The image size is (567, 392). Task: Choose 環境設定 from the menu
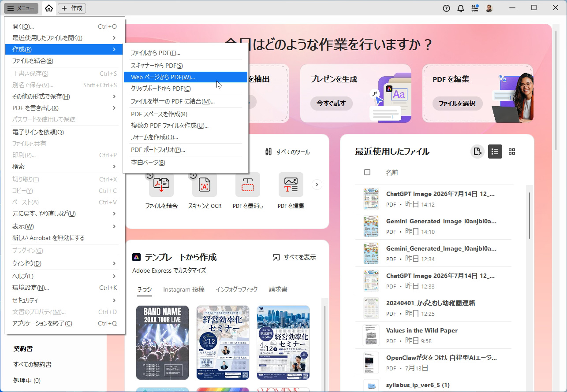[x=64, y=288]
